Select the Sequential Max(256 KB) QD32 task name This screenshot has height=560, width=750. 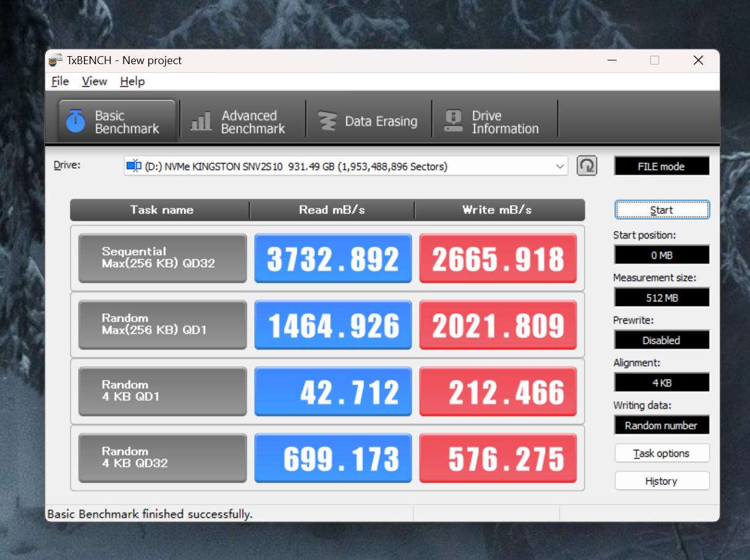(162, 258)
